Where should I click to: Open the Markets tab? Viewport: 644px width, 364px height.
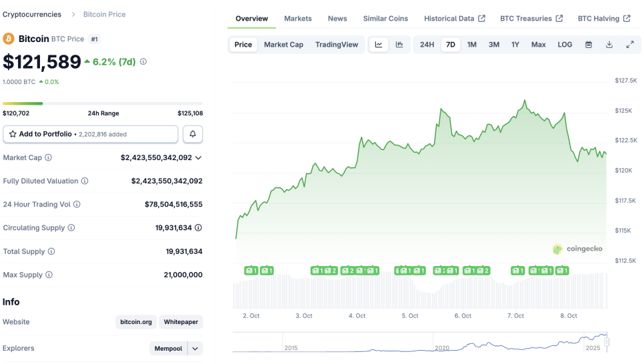coord(297,19)
